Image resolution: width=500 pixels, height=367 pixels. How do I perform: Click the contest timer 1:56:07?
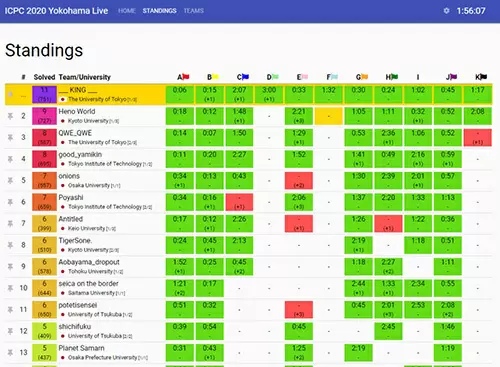point(471,11)
